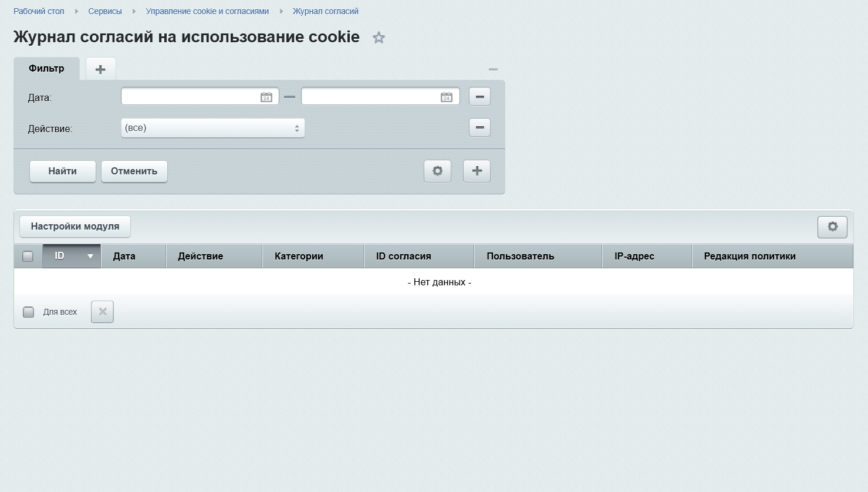Sort by Категории column header
Screen dimensions: 868x492
[x=313, y=256]
